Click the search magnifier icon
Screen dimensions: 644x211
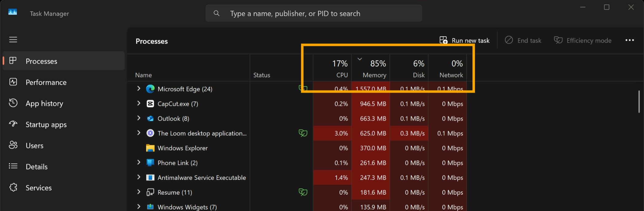pos(216,13)
